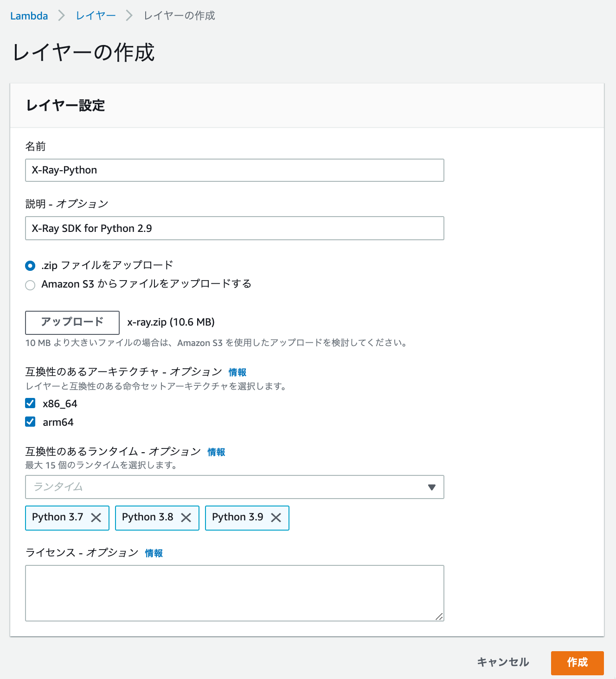This screenshot has height=679, width=616.
Task: Navigate to レイヤー breadcrumb link
Action: click(x=96, y=16)
